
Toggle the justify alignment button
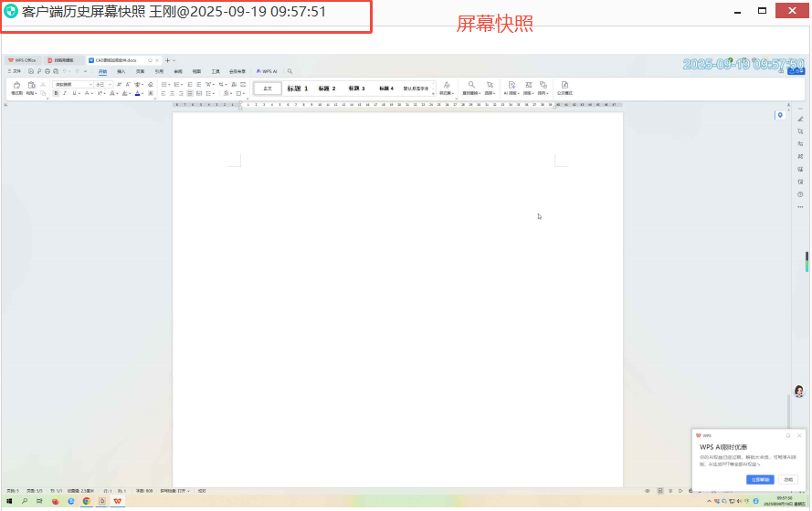pos(190,94)
